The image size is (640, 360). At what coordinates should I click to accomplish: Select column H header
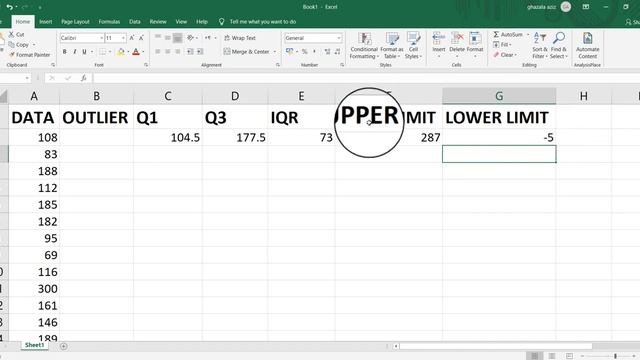(x=584, y=96)
